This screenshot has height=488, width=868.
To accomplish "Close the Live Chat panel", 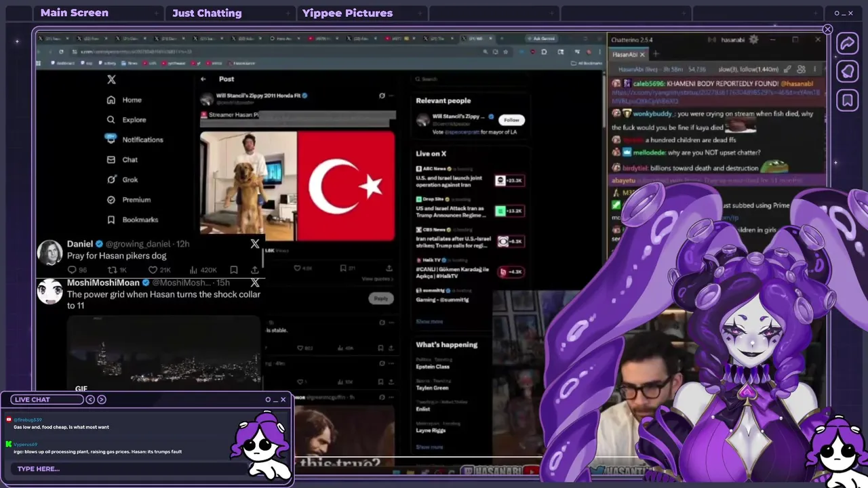I will [x=283, y=399].
